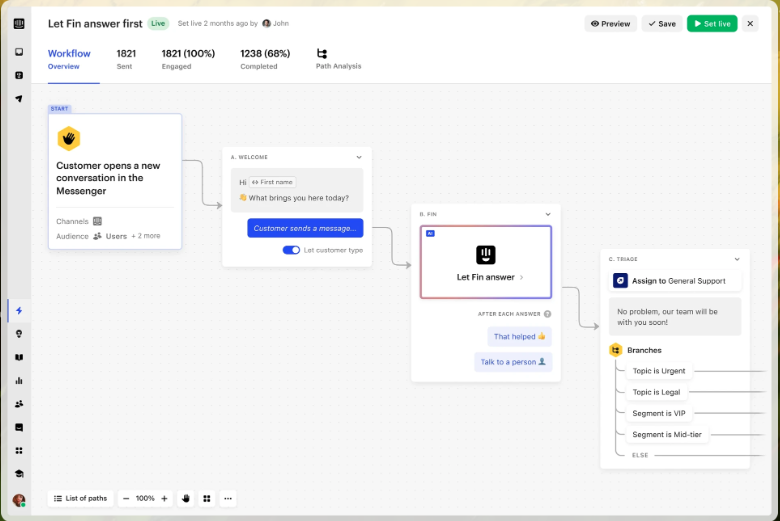This screenshot has width=780, height=521.
Task: Switch to the Path Analysis tab
Action: 338,60
